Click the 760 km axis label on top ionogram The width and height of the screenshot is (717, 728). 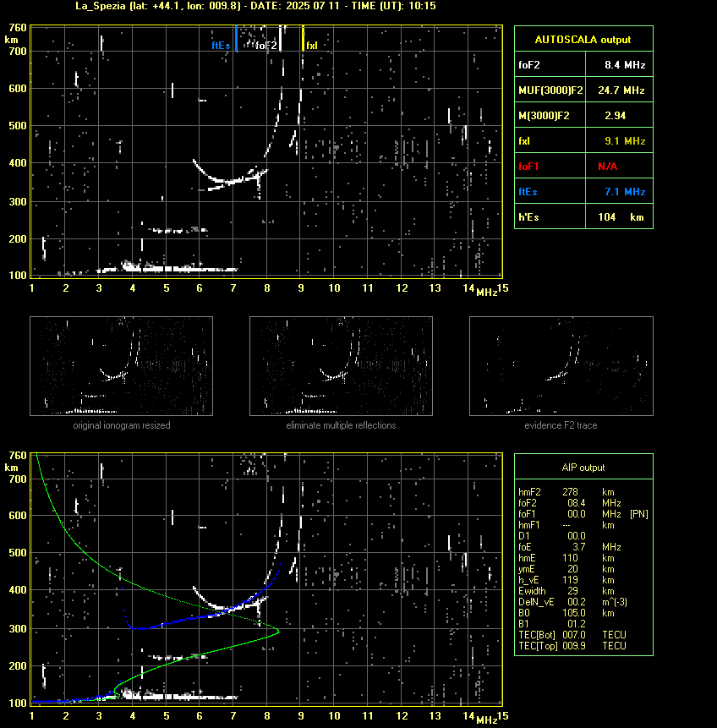(x=18, y=28)
